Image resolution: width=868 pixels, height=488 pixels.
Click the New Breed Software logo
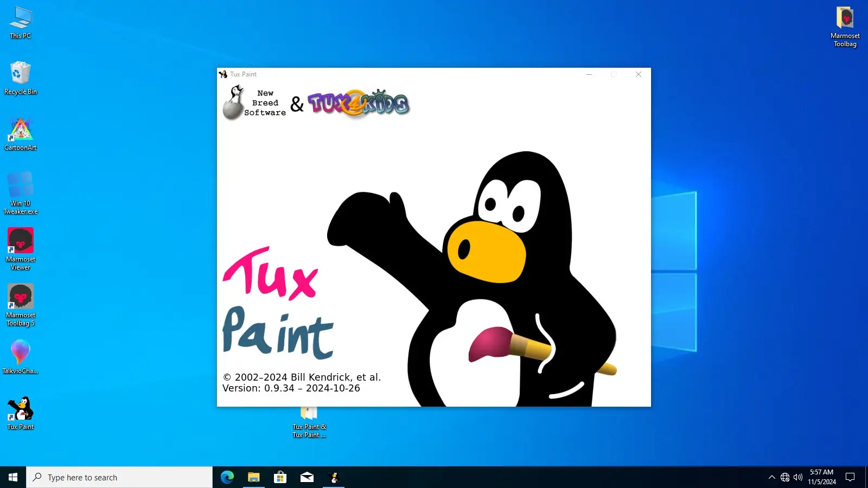point(254,103)
